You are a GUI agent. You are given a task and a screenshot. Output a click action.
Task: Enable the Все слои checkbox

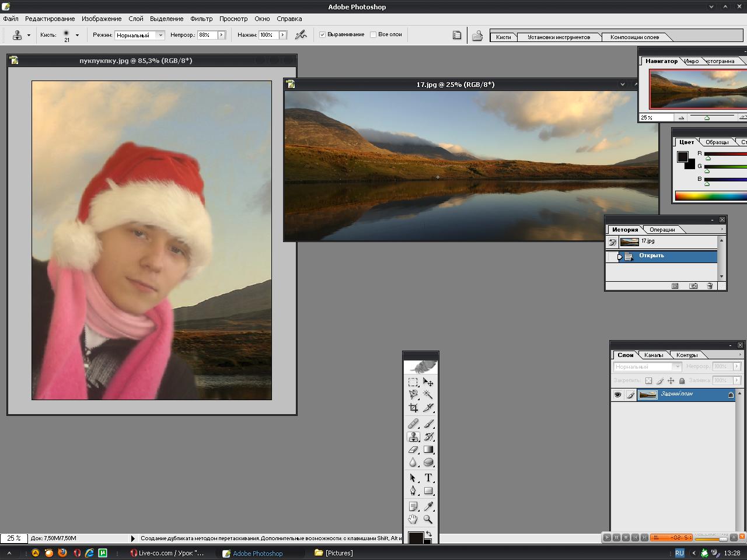(x=373, y=35)
